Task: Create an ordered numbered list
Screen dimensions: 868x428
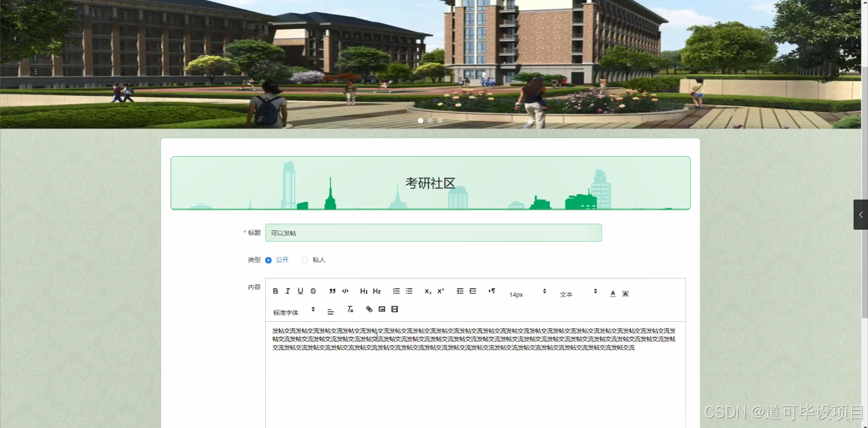Action: (396, 291)
